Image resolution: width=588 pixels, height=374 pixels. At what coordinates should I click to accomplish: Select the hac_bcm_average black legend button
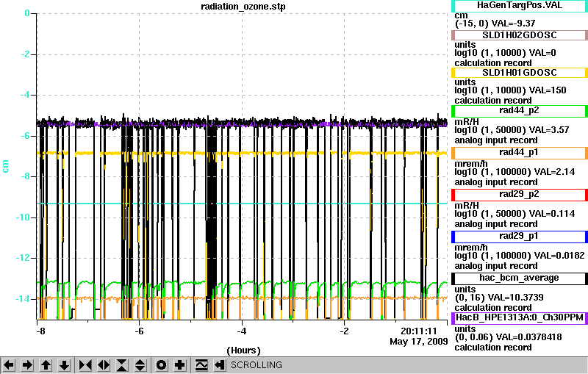pyautogui.click(x=520, y=278)
